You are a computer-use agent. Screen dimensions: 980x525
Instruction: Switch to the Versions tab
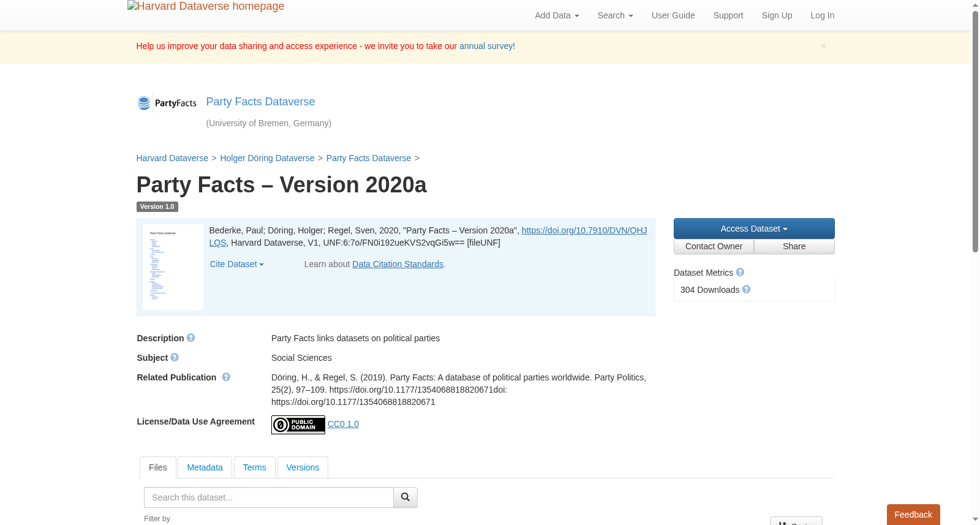coord(303,467)
